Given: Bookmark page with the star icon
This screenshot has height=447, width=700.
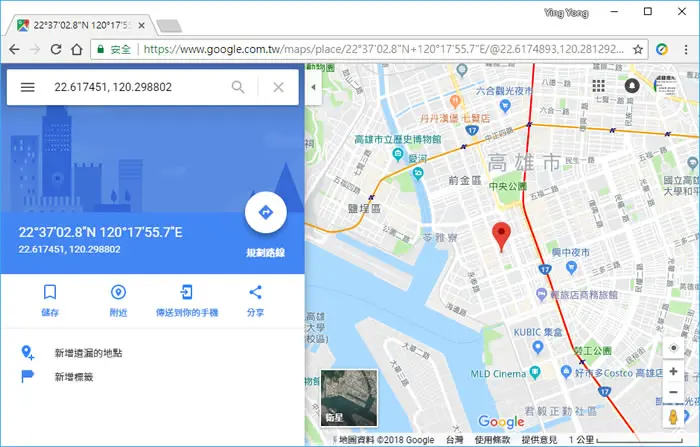Looking at the screenshot, I should [x=638, y=49].
